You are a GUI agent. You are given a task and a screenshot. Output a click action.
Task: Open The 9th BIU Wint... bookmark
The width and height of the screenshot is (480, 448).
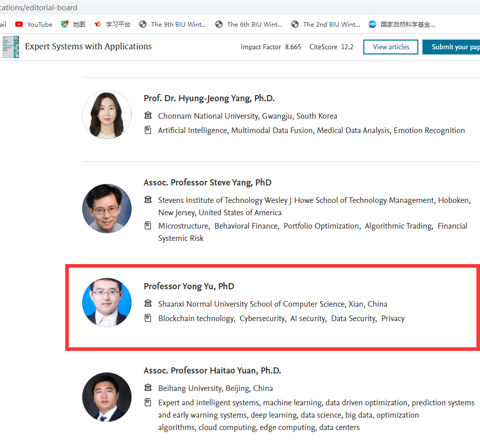(x=173, y=24)
